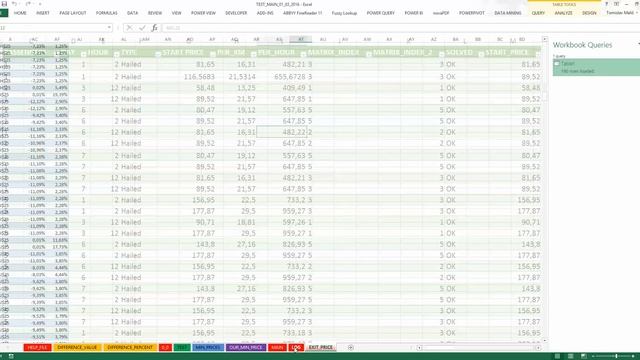
Task: Open the TYPE column filter dropdown
Action: pyautogui.click(x=158, y=54)
